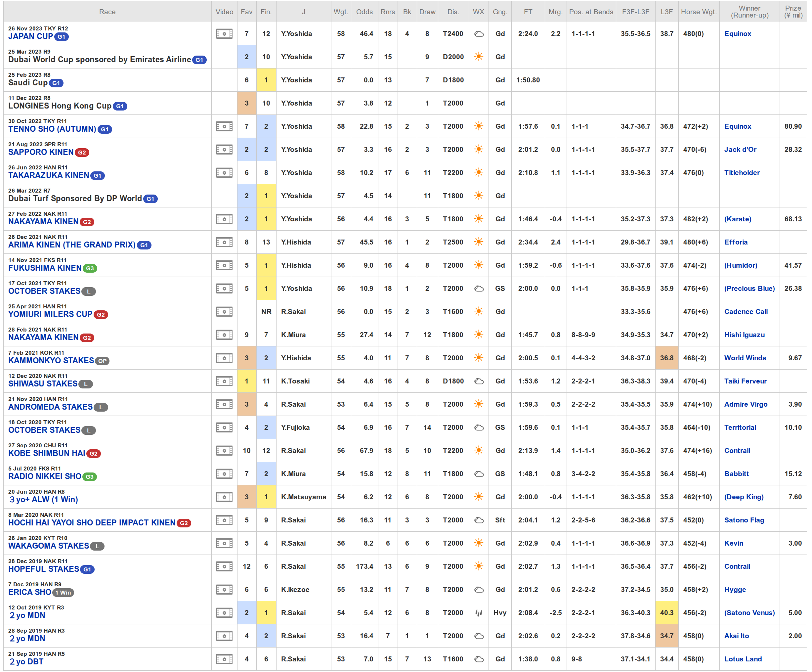812x672 pixels.
Task: Watch Hopeful Stakes race video
Action: click(224, 566)
